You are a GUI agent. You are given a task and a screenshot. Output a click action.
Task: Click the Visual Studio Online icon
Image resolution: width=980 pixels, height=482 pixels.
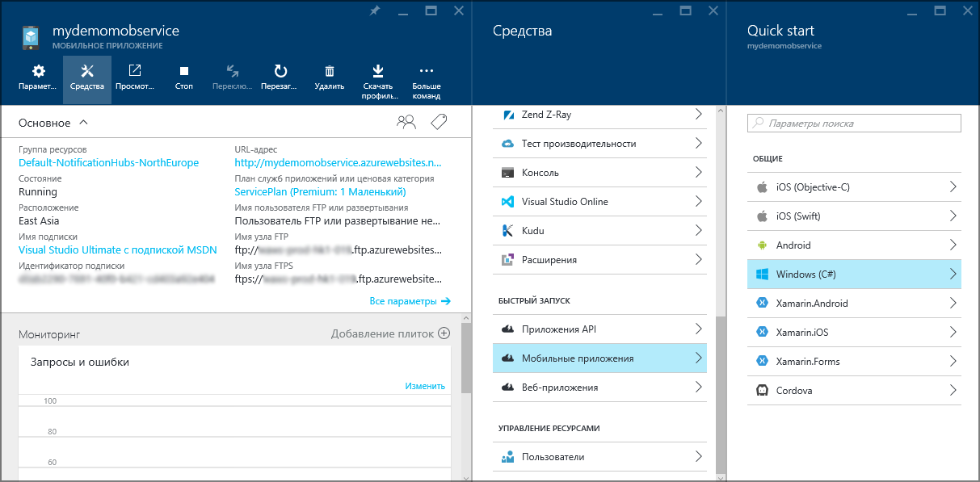click(508, 202)
